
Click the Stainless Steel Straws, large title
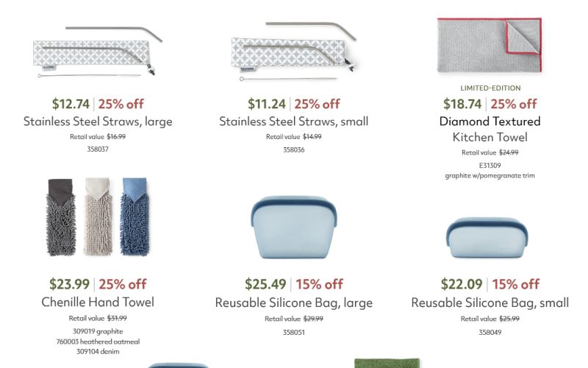(98, 121)
